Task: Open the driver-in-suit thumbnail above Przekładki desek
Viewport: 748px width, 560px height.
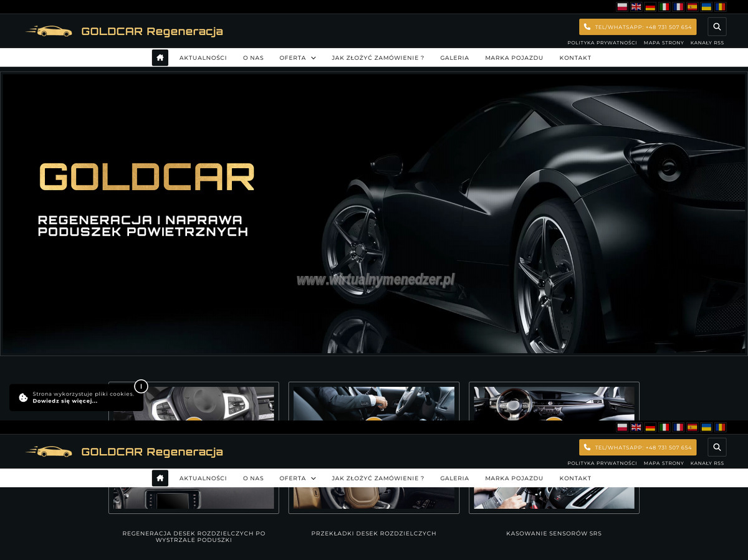Action: pyautogui.click(x=374, y=403)
